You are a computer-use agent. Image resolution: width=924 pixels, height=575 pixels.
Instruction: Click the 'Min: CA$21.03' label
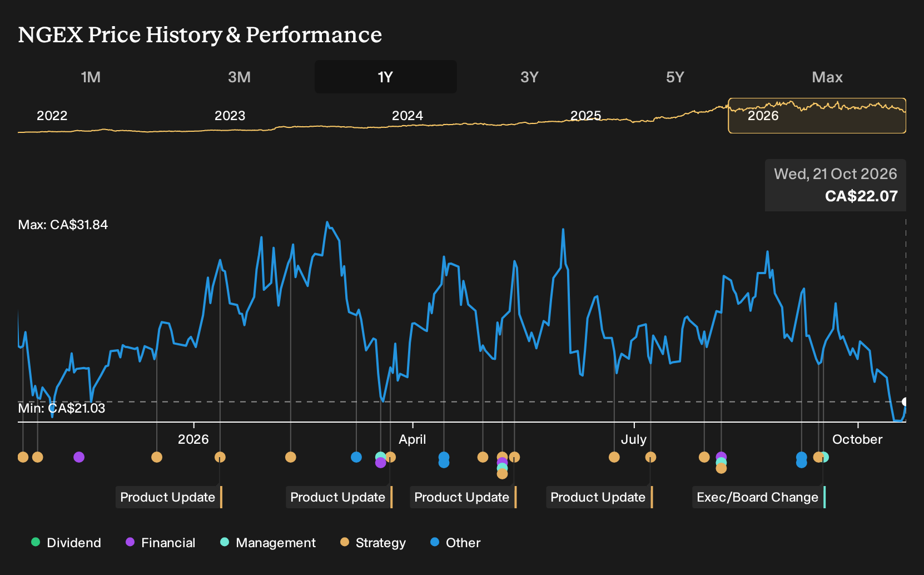(61, 408)
